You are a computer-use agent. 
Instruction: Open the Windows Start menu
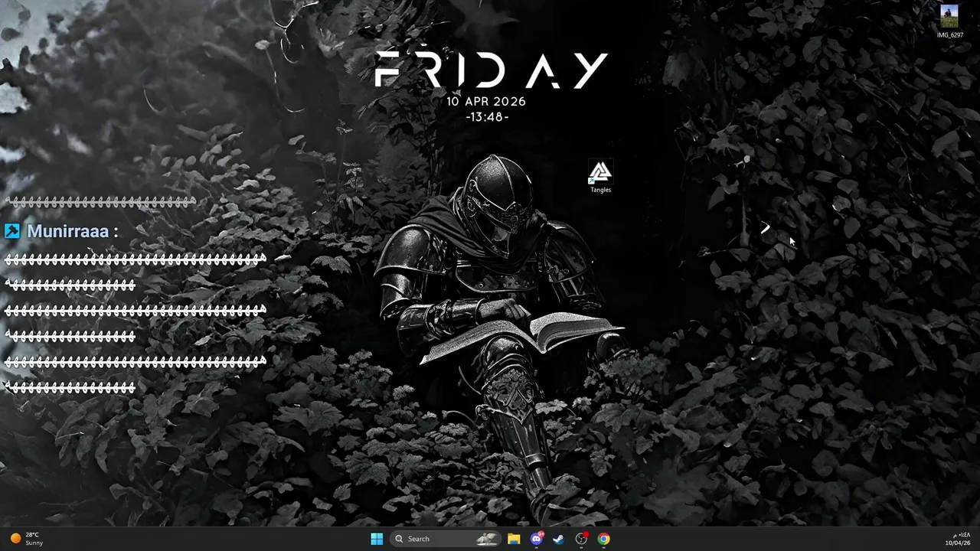pyautogui.click(x=377, y=539)
